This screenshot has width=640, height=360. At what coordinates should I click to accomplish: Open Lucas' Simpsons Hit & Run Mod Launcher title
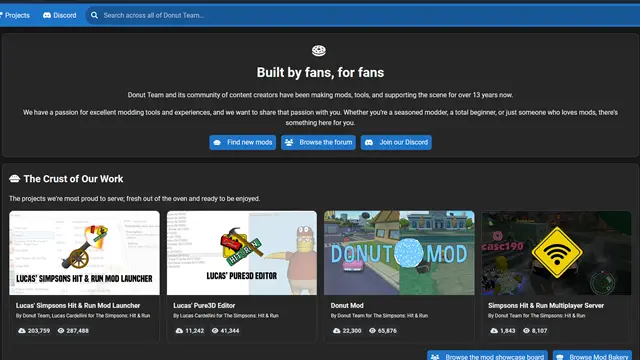coord(78,305)
